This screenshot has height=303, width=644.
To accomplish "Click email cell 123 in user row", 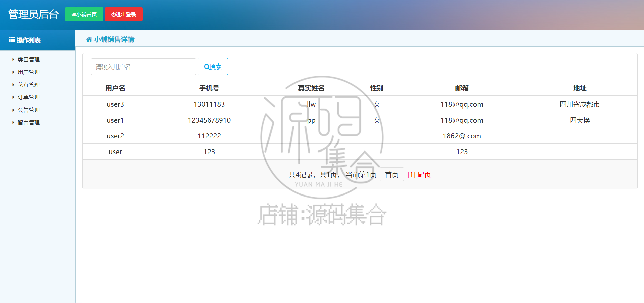I will click(462, 152).
